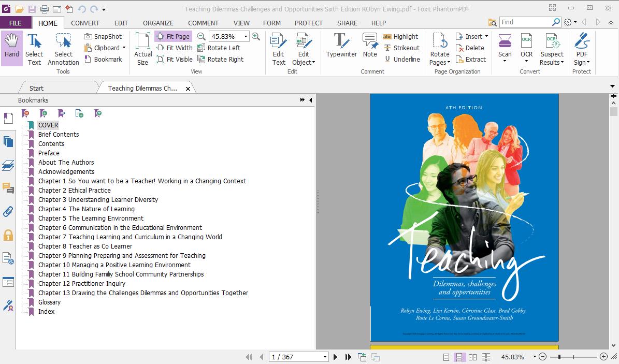Switch to continuous page display mode
Viewport: 619px width, 364px height.
(x=459, y=357)
